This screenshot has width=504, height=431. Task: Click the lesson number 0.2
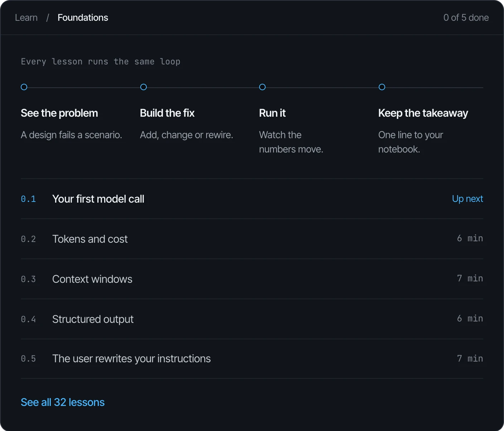(x=28, y=239)
